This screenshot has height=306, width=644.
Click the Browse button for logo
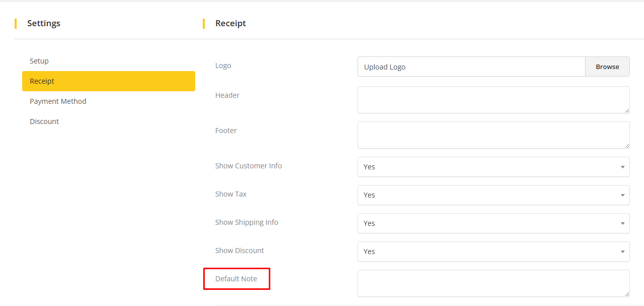click(607, 67)
